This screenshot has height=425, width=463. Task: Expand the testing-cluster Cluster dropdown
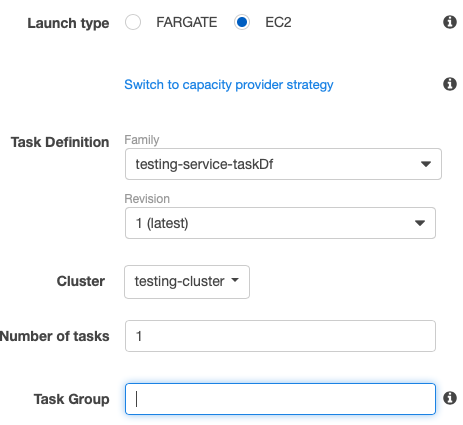(x=187, y=282)
